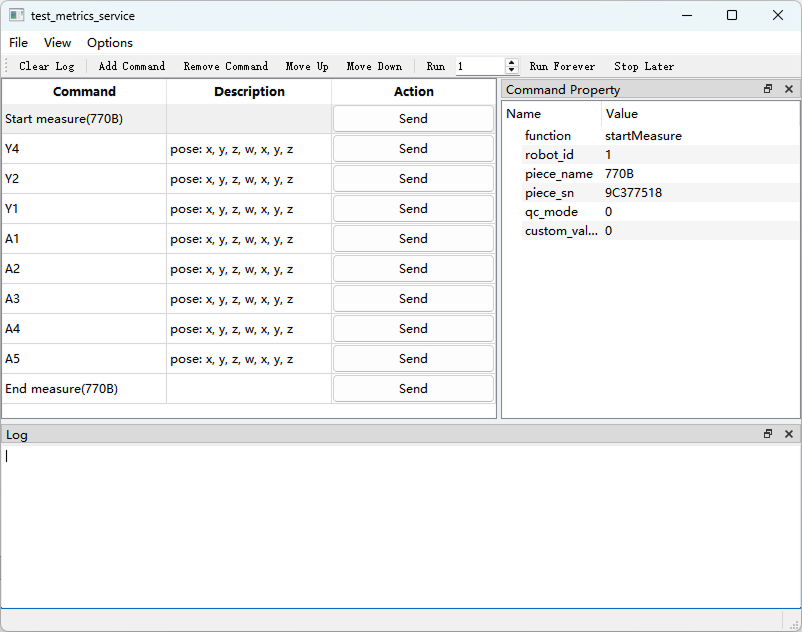
Task: Click inside the run count field
Action: tap(480, 66)
